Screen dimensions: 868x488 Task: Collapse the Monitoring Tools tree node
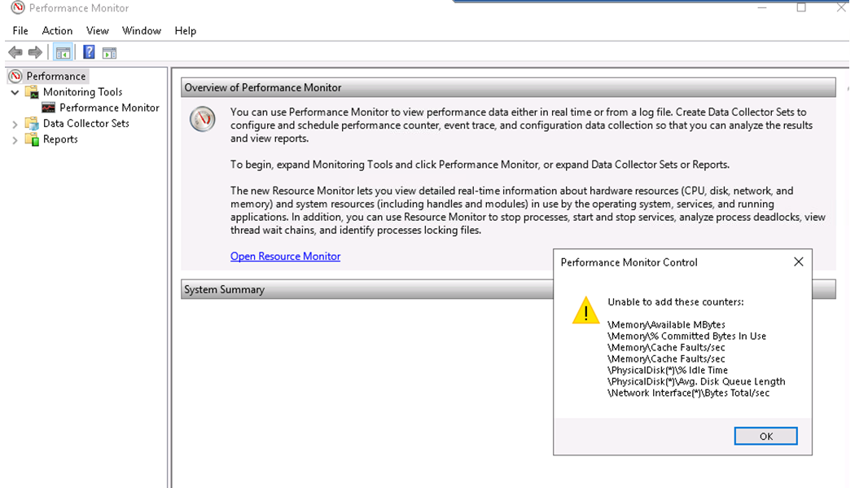[x=15, y=92]
